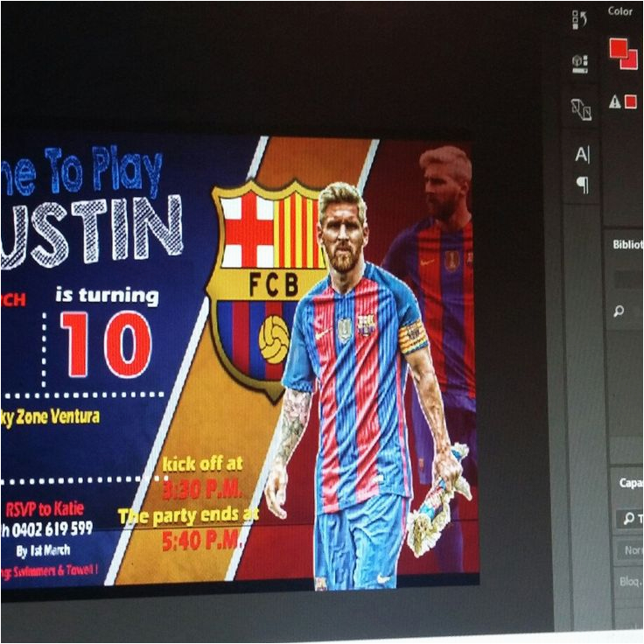644x644 pixels.
Task: Open the layer filter type dropdown
Action: click(632, 519)
